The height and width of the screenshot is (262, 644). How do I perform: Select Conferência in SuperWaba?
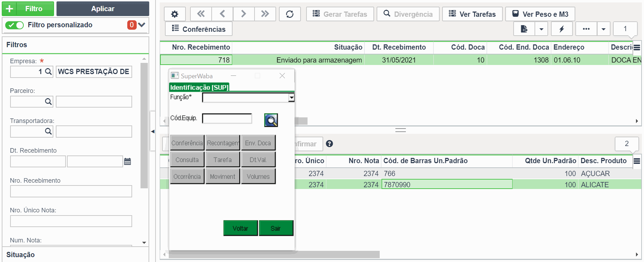point(187,143)
